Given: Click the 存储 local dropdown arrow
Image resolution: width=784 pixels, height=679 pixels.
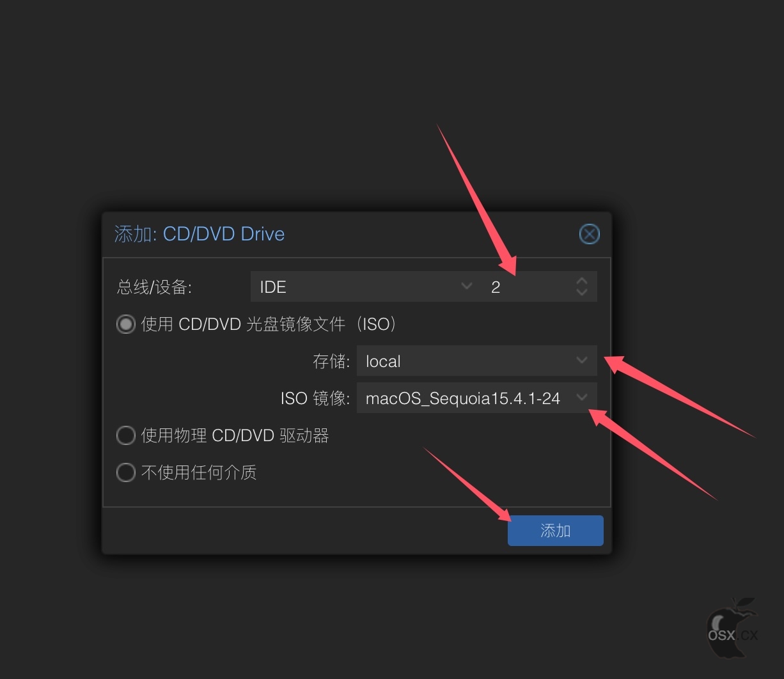Looking at the screenshot, I should [x=582, y=361].
